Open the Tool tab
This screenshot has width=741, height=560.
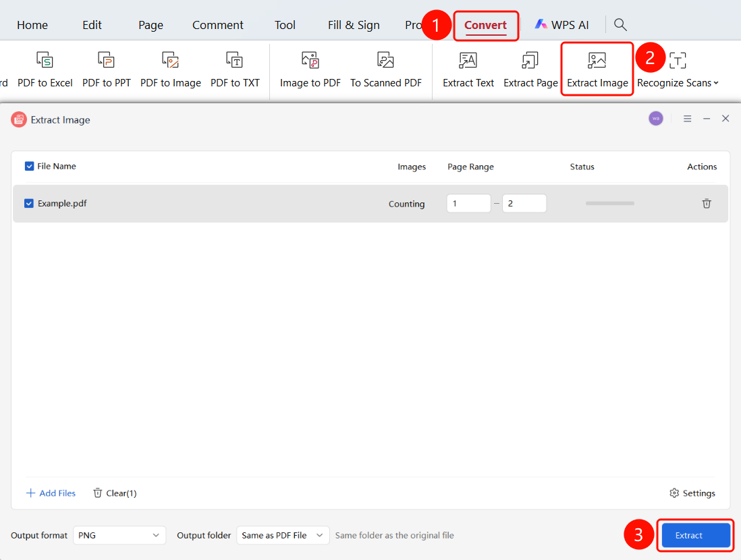point(285,25)
